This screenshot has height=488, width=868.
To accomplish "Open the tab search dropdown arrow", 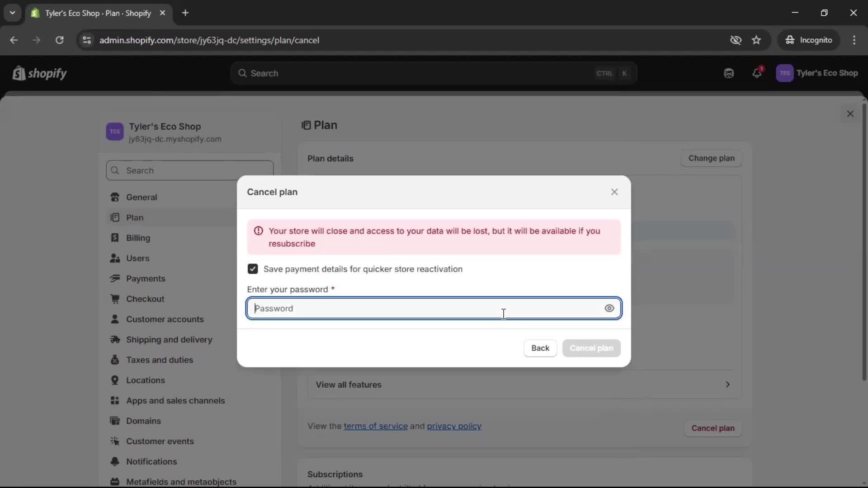I will point(12,13).
